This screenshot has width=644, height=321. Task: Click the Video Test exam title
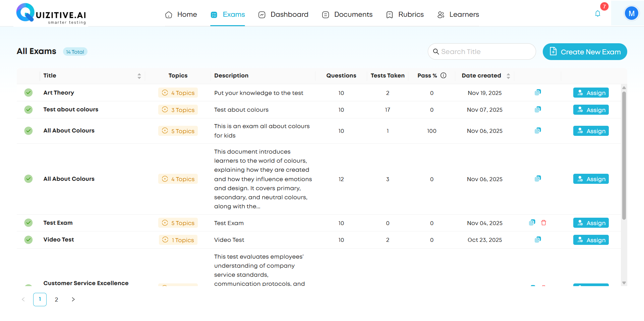(x=59, y=239)
